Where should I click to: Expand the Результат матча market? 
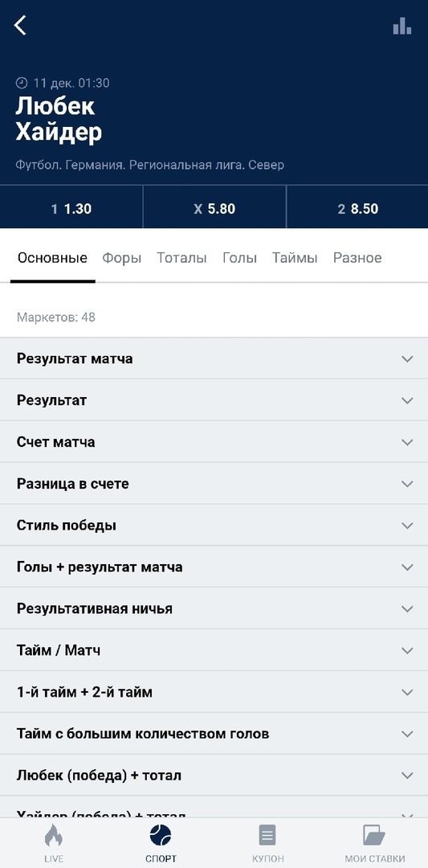click(x=214, y=358)
